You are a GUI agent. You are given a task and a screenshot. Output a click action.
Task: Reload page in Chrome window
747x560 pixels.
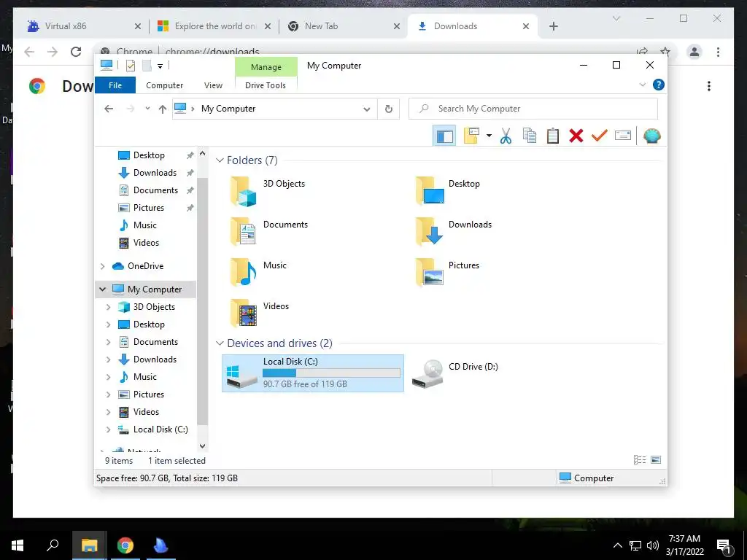(x=76, y=52)
